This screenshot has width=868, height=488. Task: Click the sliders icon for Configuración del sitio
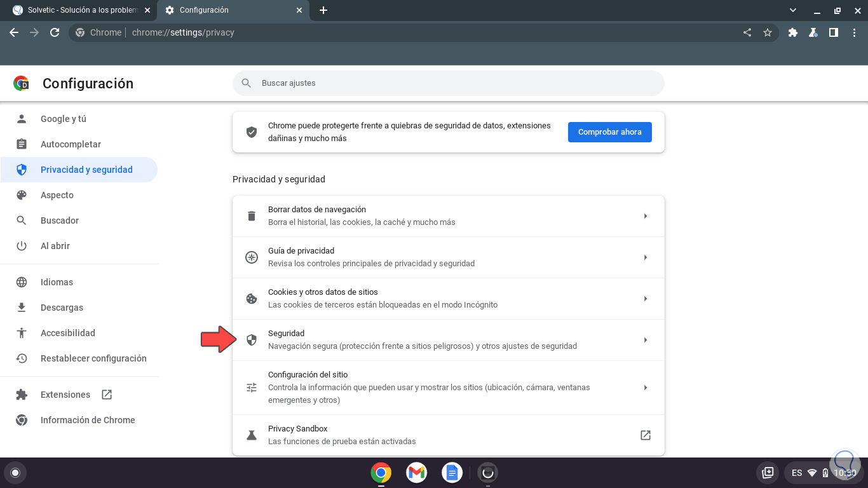pyautogui.click(x=252, y=388)
